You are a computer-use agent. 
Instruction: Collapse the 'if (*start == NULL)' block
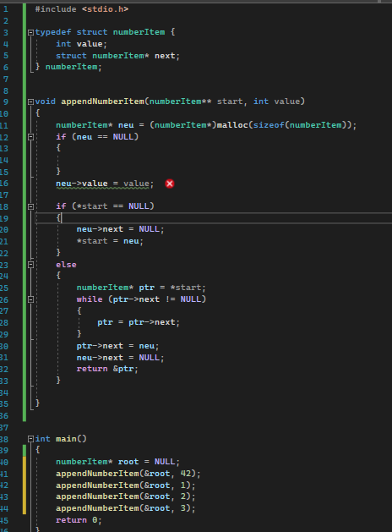pyautogui.click(x=30, y=206)
